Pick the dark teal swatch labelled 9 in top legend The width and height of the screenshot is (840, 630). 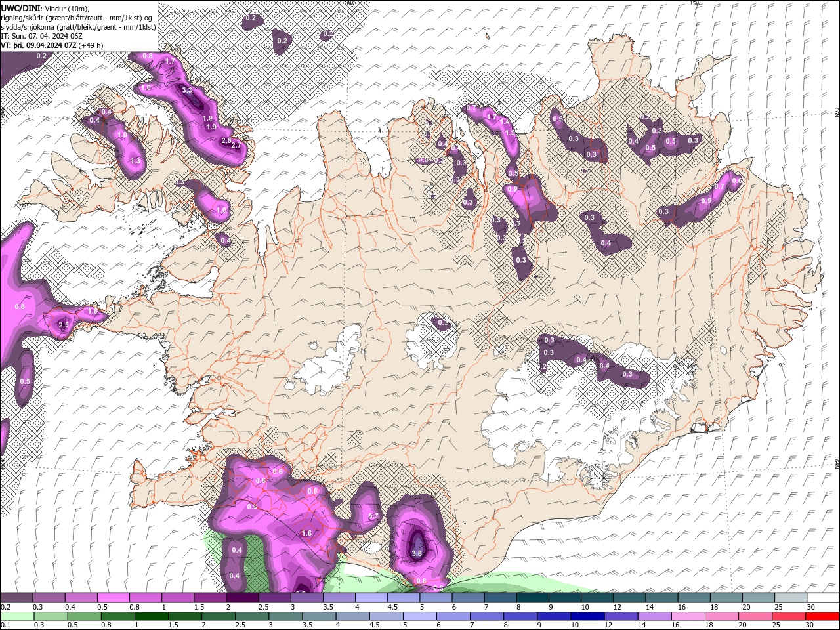pyautogui.click(x=565, y=598)
